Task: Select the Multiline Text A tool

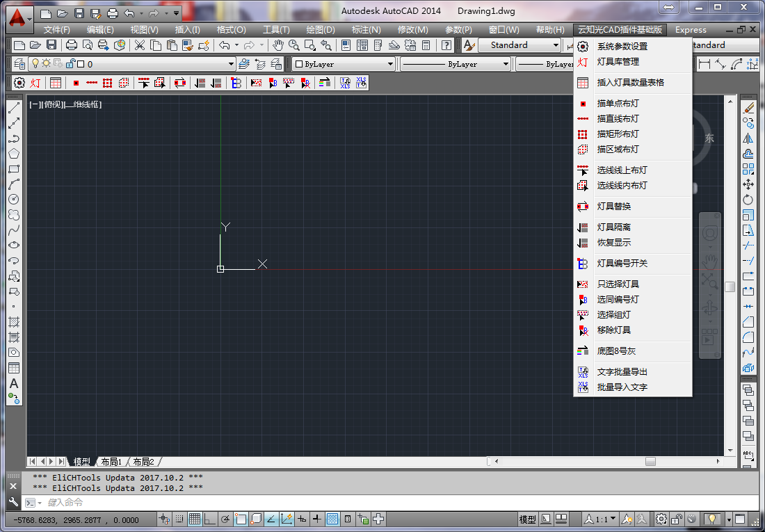Action: coord(14,384)
